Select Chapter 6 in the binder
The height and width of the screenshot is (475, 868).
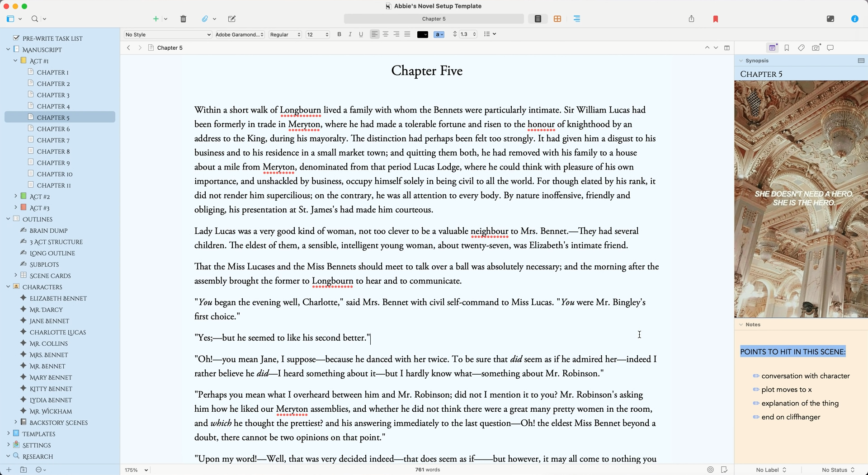tap(53, 129)
